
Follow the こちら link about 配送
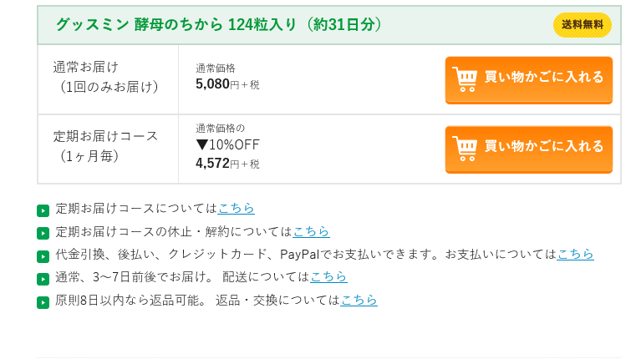coord(328,276)
